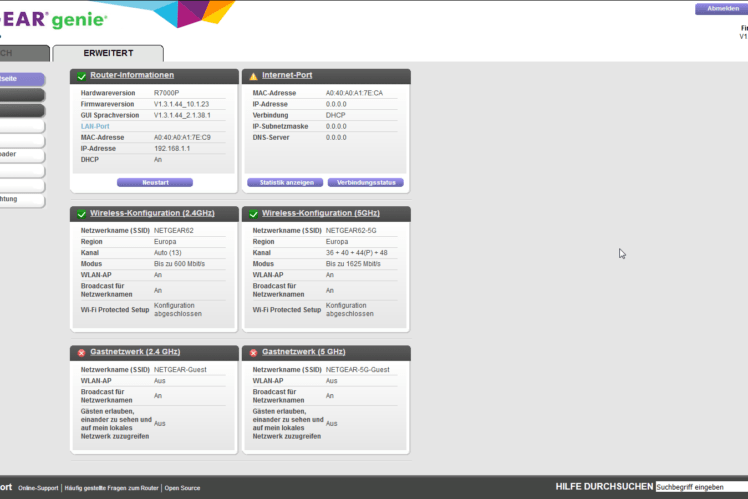Click the red X icon of Gastnetzwerk (5 GHz)
Screen dimensions: 748x499
point(253,353)
